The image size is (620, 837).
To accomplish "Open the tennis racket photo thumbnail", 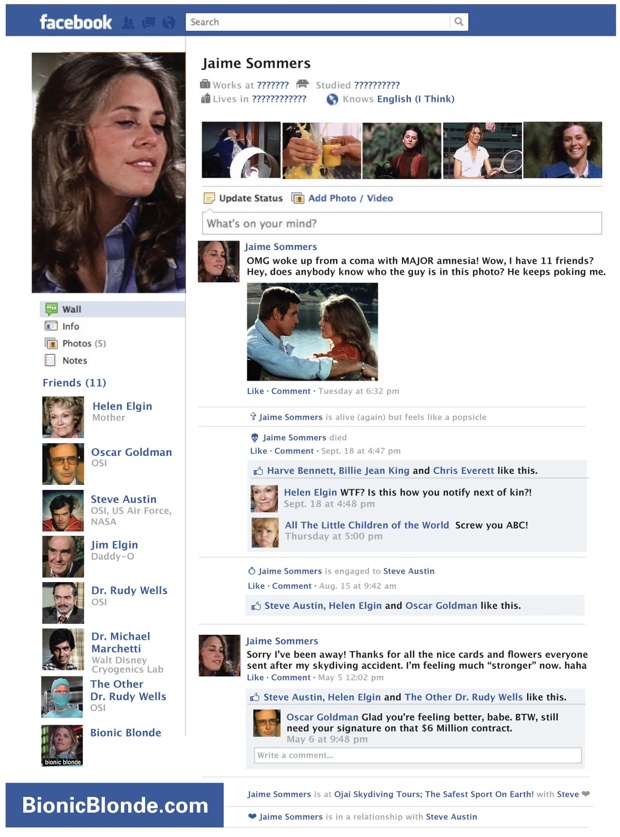I will (482, 150).
